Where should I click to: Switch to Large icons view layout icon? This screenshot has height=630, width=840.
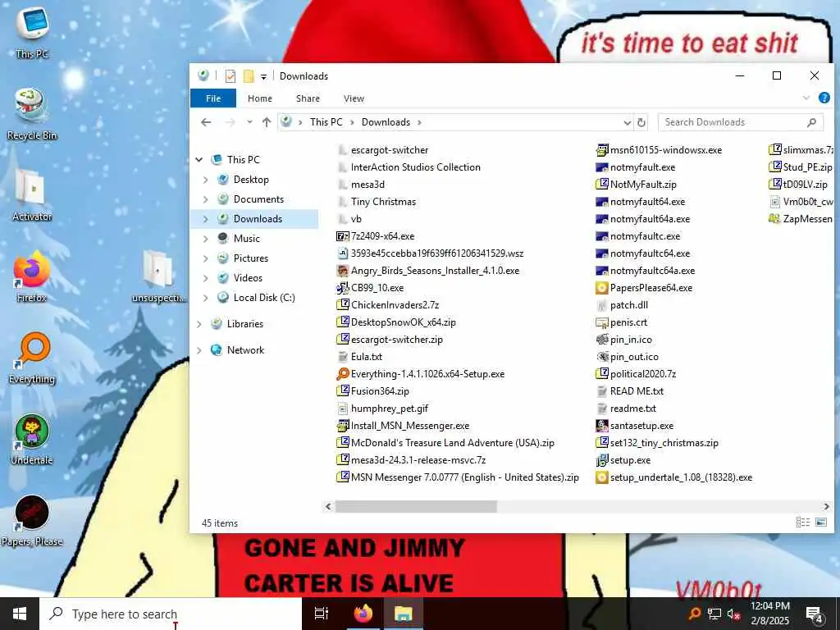(821, 523)
